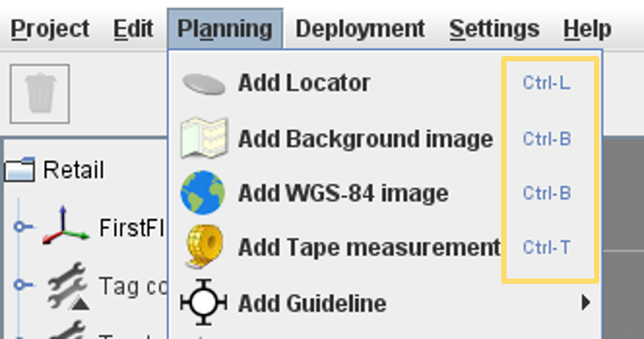Click the Retail folder icon

(19, 170)
